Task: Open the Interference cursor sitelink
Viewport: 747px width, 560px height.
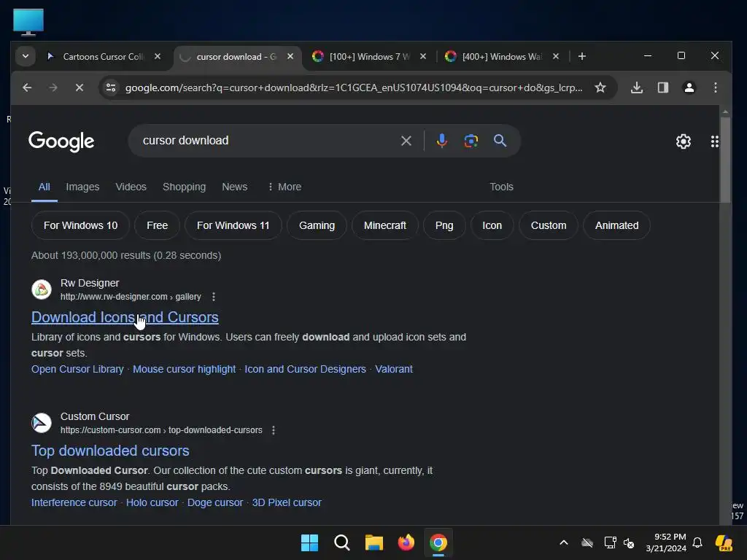Action: point(74,503)
